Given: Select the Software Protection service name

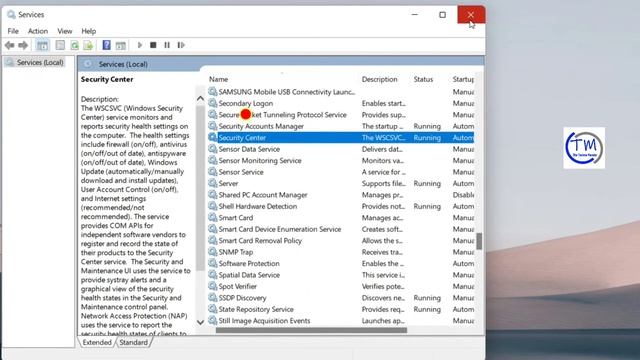Looking at the screenshot, I should (249, 263).
